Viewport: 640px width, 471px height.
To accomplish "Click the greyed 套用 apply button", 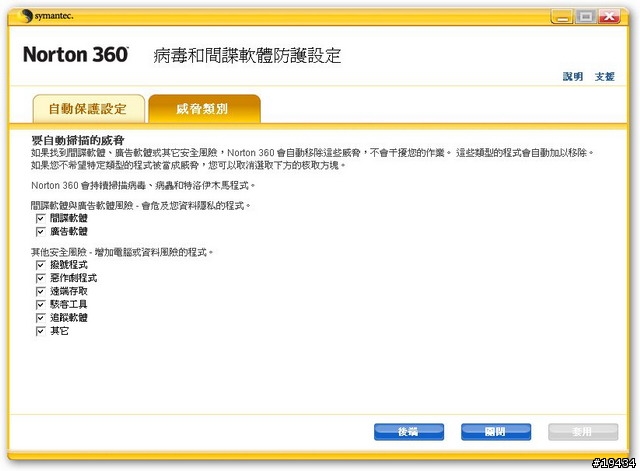I will pos(583,432).
